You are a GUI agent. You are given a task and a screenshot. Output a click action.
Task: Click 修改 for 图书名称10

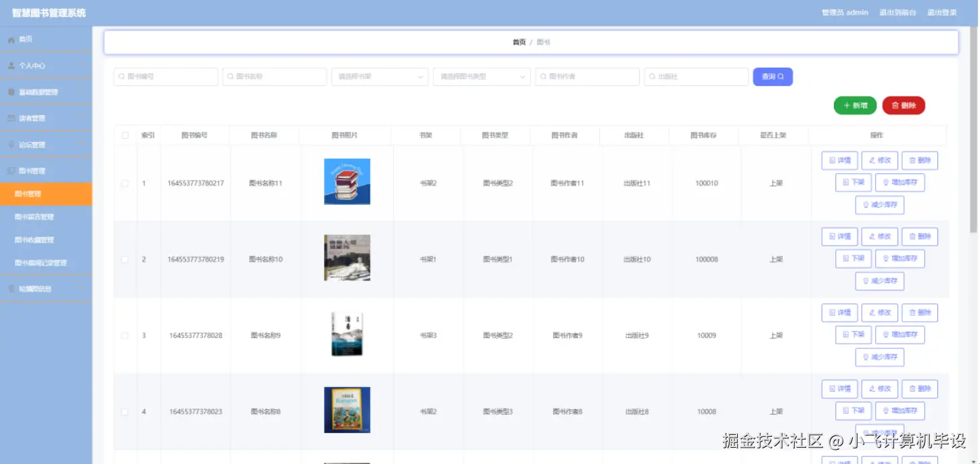click(x=879, y=237)
